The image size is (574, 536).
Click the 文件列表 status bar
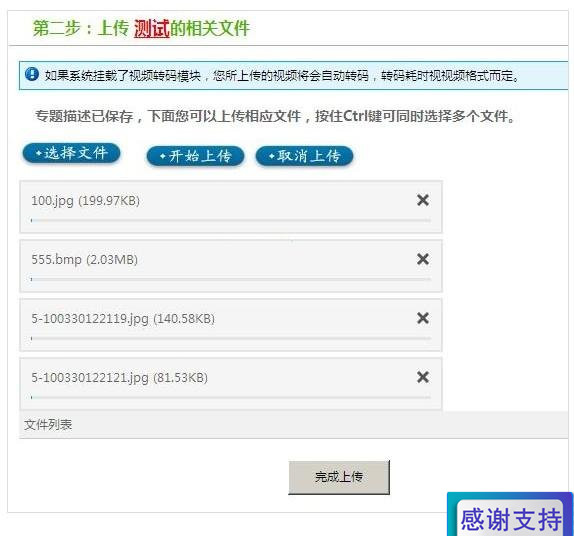(294, 425)
